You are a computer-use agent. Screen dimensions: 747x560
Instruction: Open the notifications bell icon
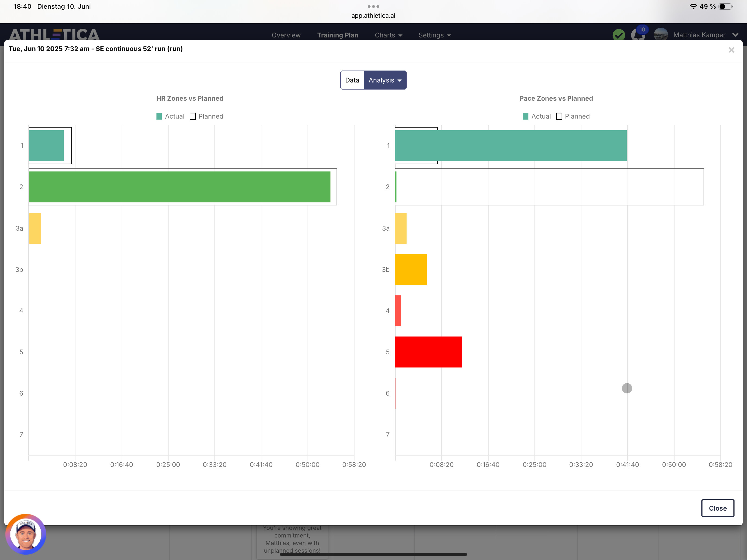(x=638, y=35)
